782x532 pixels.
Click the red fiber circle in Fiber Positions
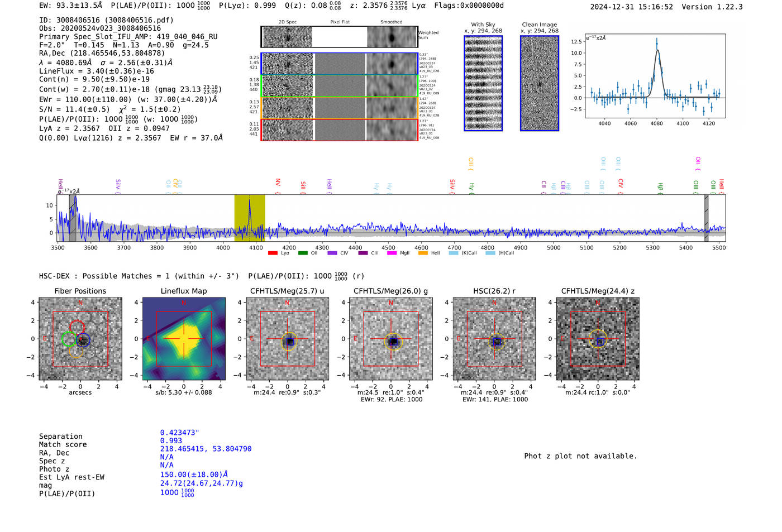tap(77, 328)
